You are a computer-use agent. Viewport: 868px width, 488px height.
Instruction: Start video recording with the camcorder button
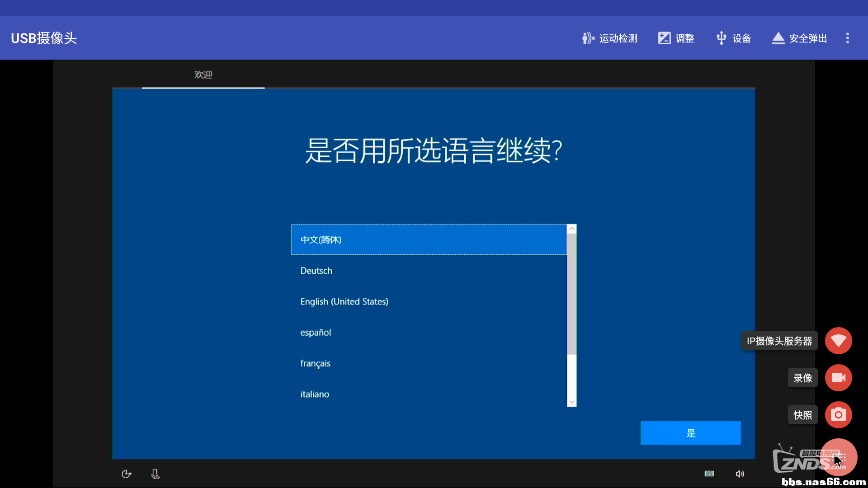(838, 378)
